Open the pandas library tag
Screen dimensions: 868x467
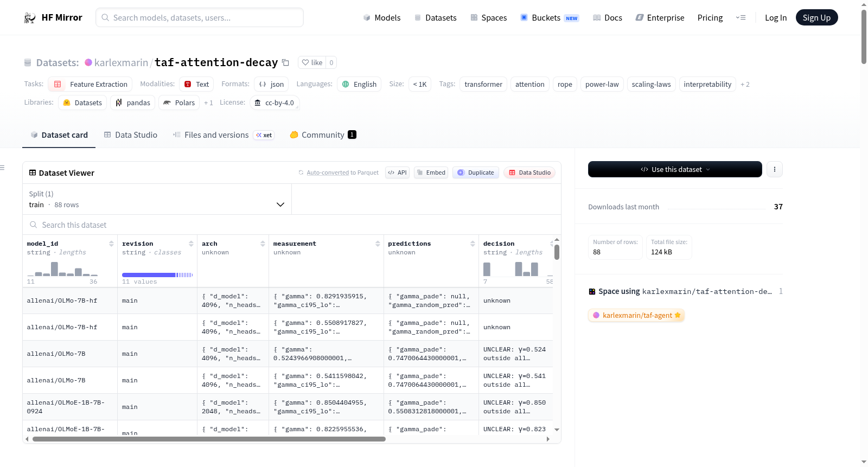[x=133, y=103]
